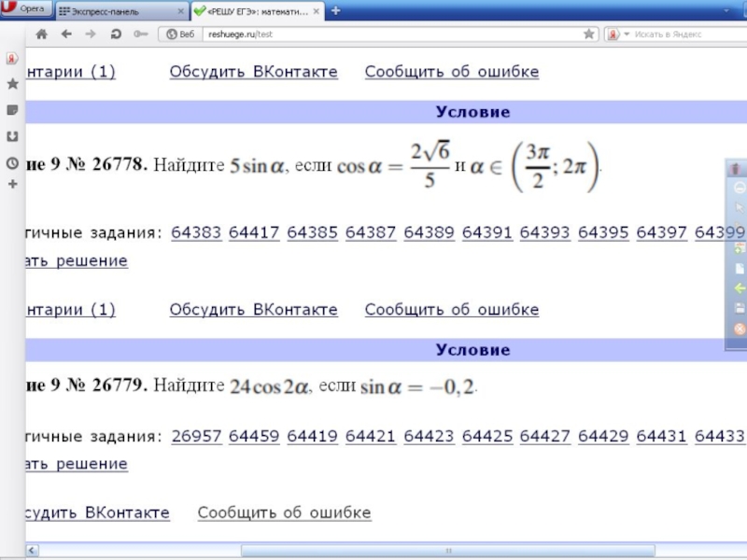Viewport: 747px width, 560px height.
Task: Switch to the Экспресс-панель tab
Action: click(x=121, y=11)
